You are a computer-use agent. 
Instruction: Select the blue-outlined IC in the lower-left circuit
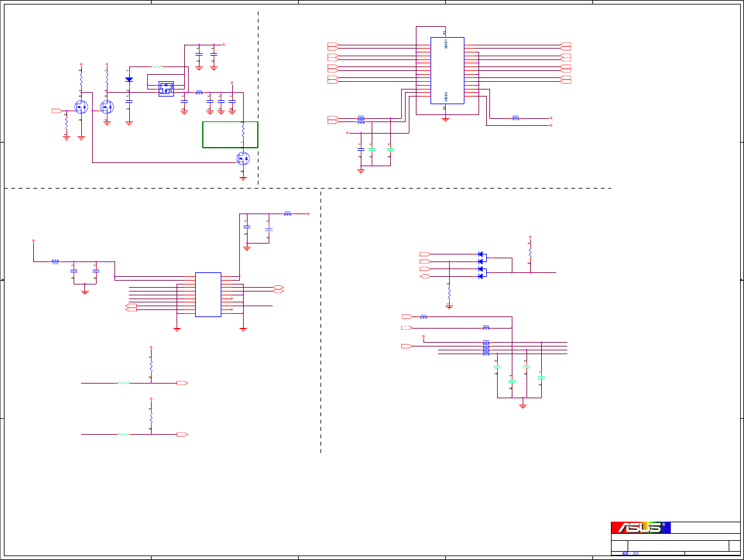point(209,295)
